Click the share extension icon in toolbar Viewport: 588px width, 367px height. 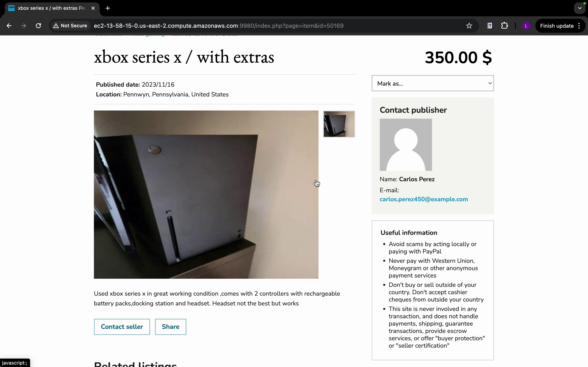[490, 26]
